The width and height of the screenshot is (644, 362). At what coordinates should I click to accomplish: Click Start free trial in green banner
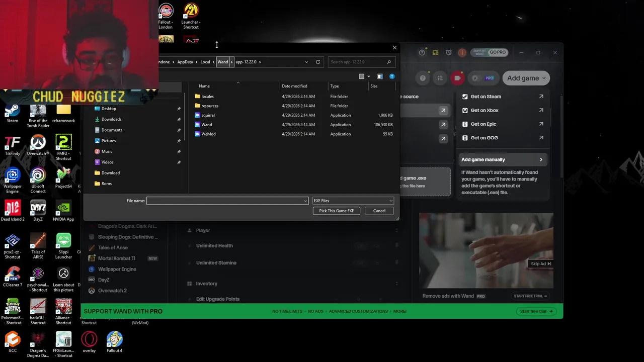(x=536, y=311)
